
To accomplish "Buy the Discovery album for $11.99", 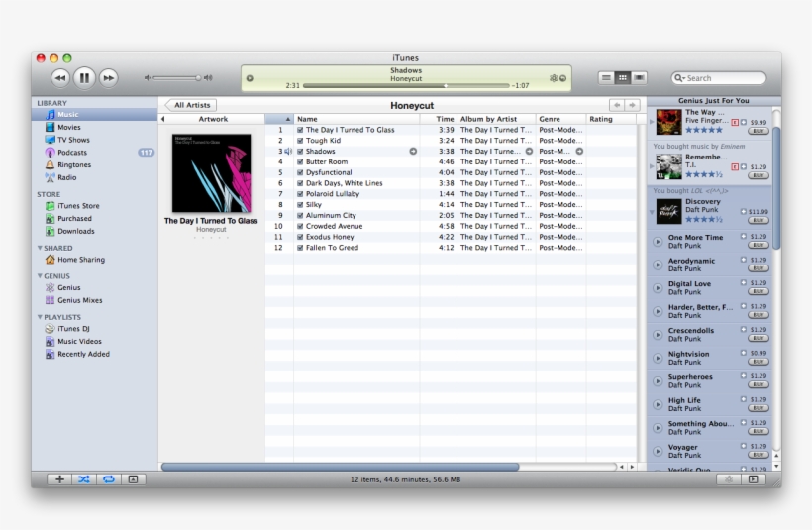I will tap(759, 220).
